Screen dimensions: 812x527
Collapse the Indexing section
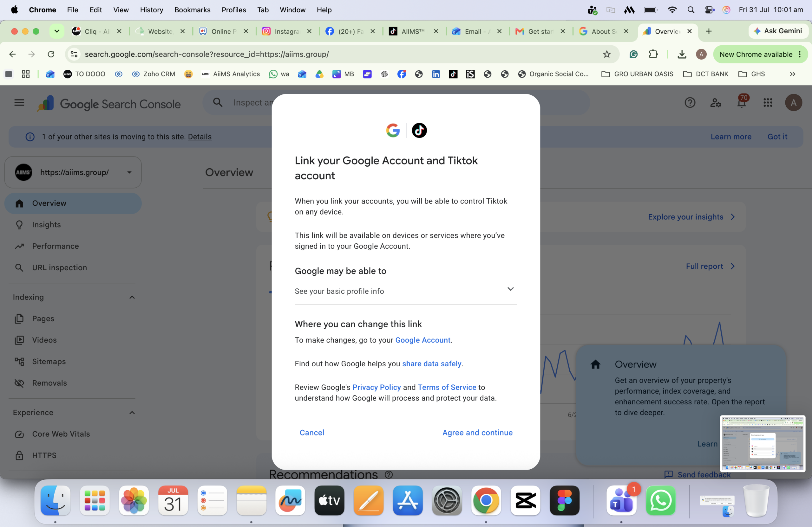point(132,297)
